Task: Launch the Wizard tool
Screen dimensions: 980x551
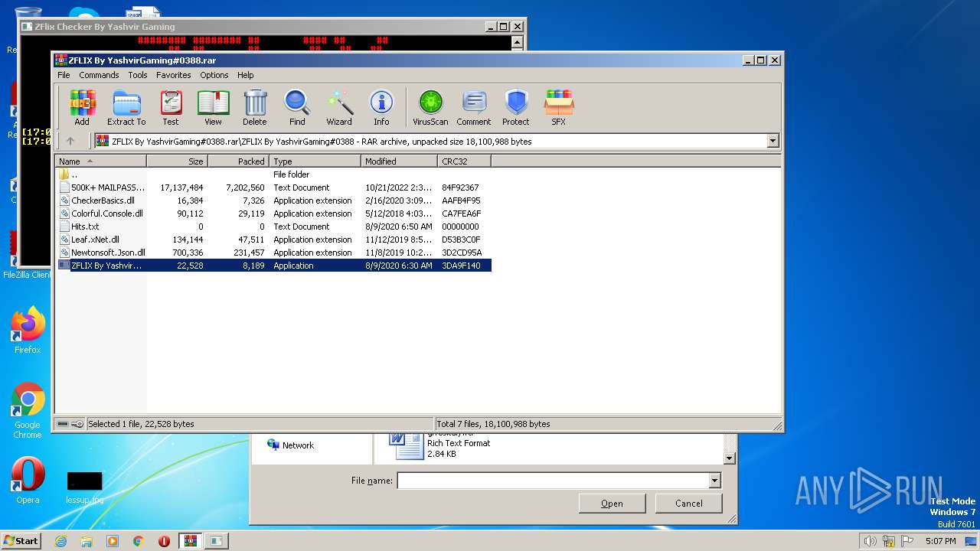Action: coord(339,107)
